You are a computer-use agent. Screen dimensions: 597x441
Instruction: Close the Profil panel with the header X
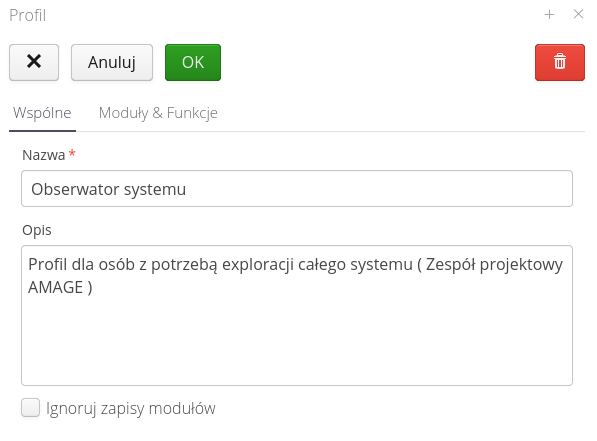[x=578, y=14]
